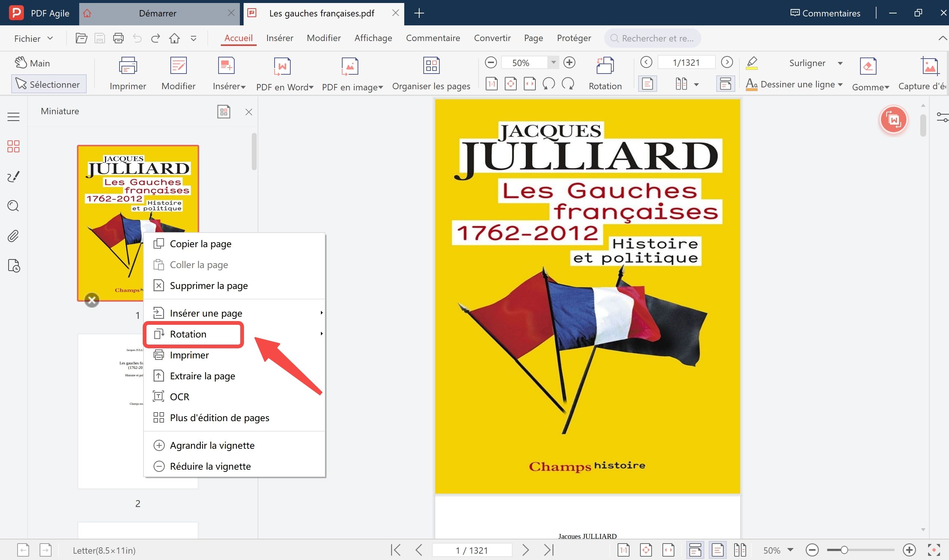Choose Supprimer la page from context menu
The height and width of the screenshot is (560, 949).
pyautogui.click(x=234, y=286)
